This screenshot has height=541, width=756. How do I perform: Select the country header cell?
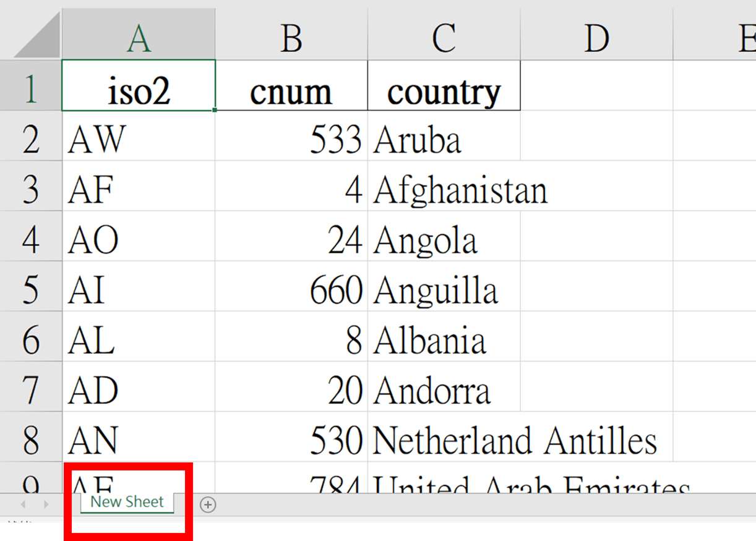[x=444, y=87]
